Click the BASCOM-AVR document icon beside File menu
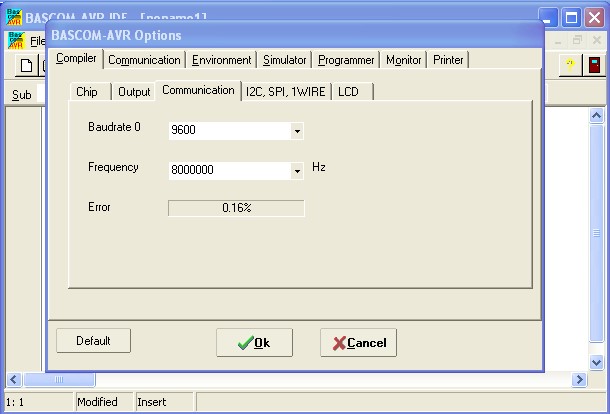The image size is (610, 414). tap(16, 41)
